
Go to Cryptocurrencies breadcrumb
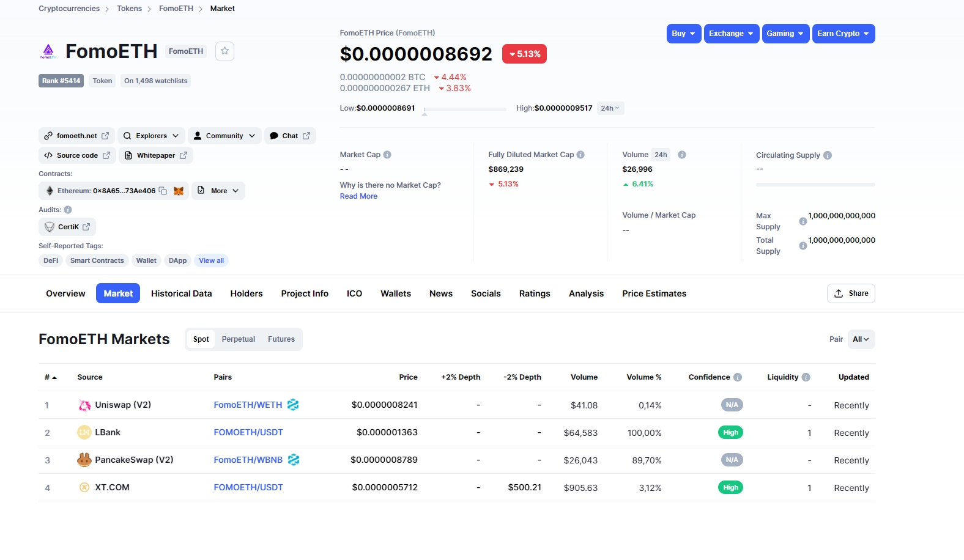coord(69,9)
